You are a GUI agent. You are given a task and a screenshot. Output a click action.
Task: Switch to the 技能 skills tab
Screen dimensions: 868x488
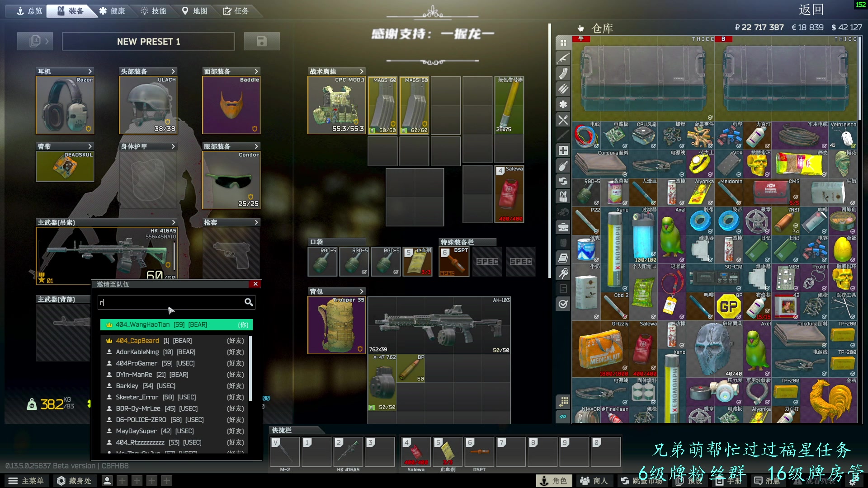tap(154, 11)
